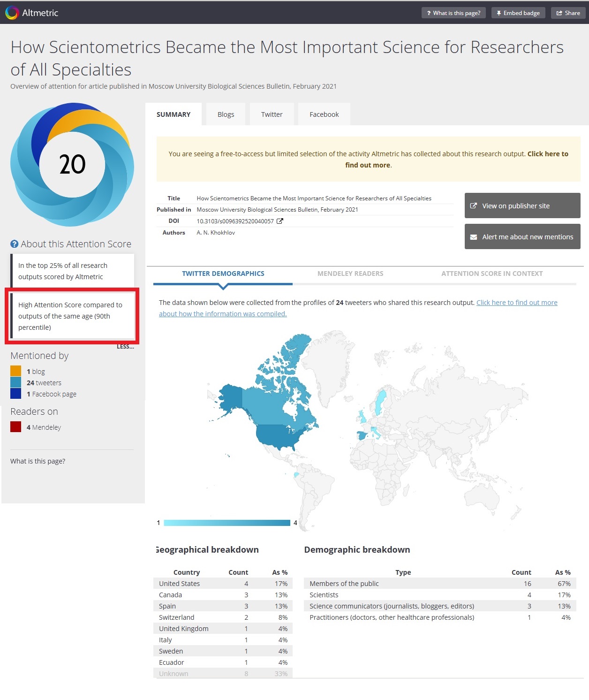589x700 pixels.
Task: Open the 'What is this page?' header button
Action: [x=453, y=13]
